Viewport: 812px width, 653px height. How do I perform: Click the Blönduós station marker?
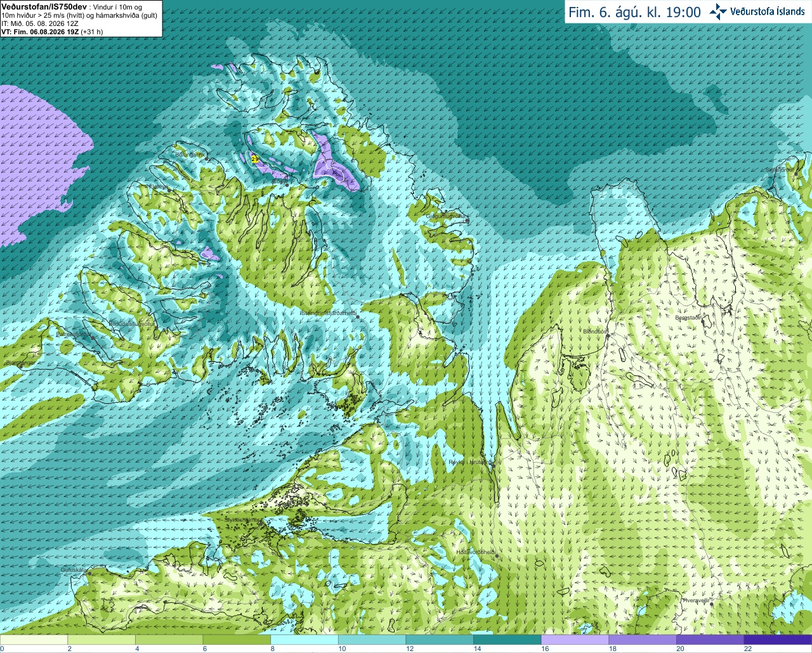point(607,337)
